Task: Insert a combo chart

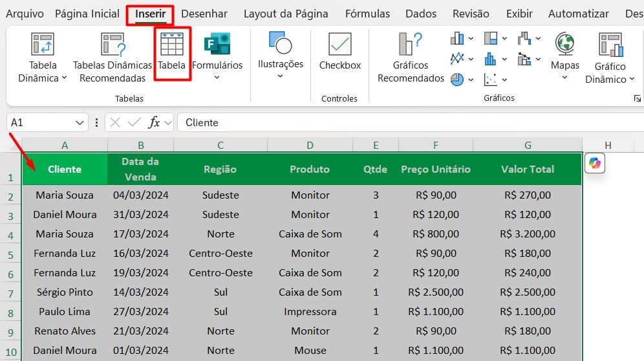Action: pyautogui.click(x=524, y=59)
